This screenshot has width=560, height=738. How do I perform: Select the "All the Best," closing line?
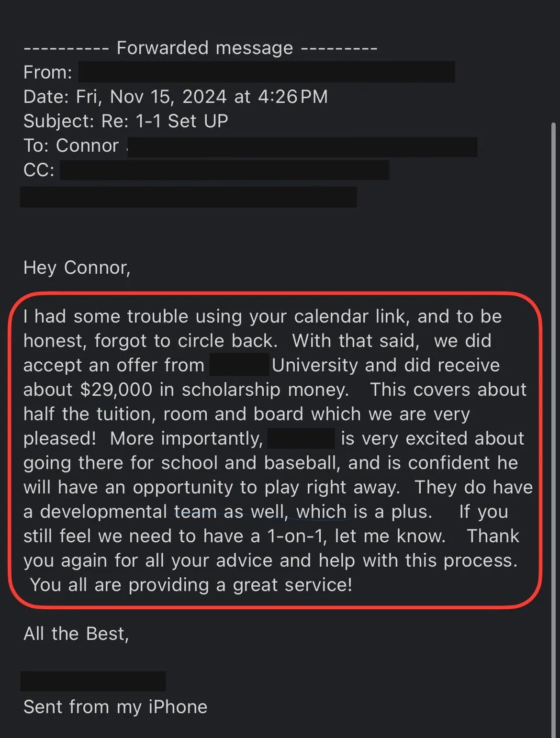76,634
